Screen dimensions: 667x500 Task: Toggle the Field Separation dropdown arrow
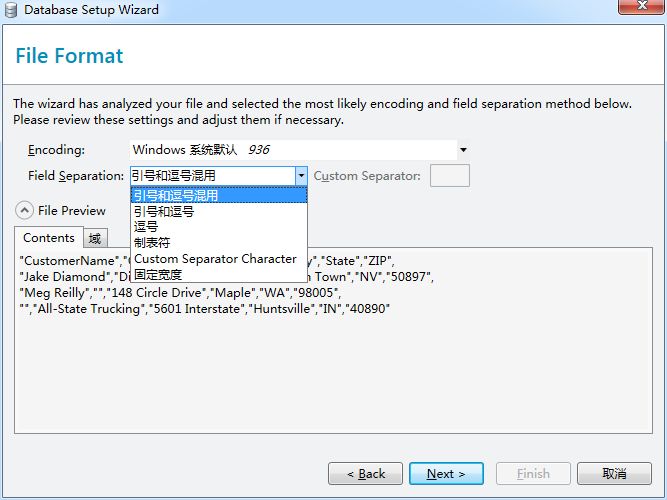(300, 176)
